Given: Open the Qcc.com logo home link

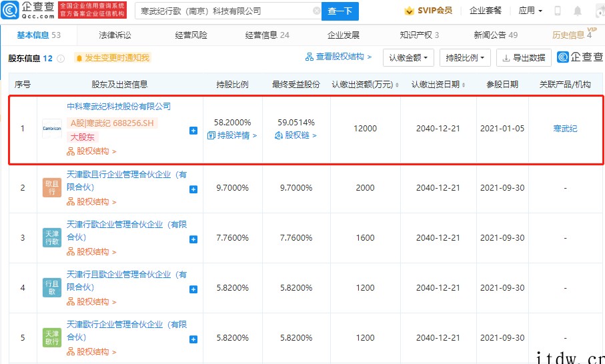Looking at the screenshot, I should pos(28,11).
